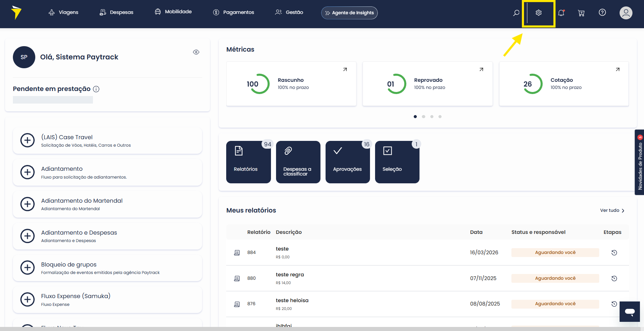Open Despesas a classificar tile

[x=298, y=162]
